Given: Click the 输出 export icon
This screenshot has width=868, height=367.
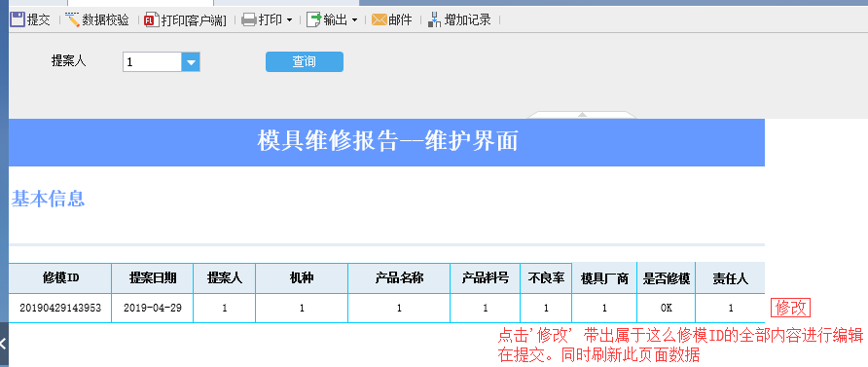Looking at the screenshot, I should pos(314,19).
